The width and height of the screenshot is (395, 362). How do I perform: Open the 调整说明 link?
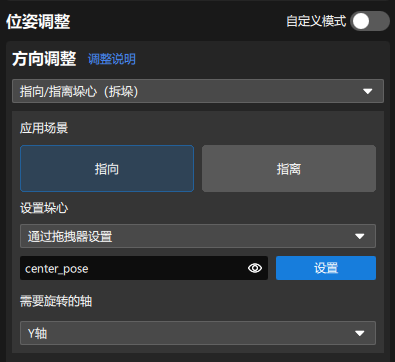tap(112, 59)
